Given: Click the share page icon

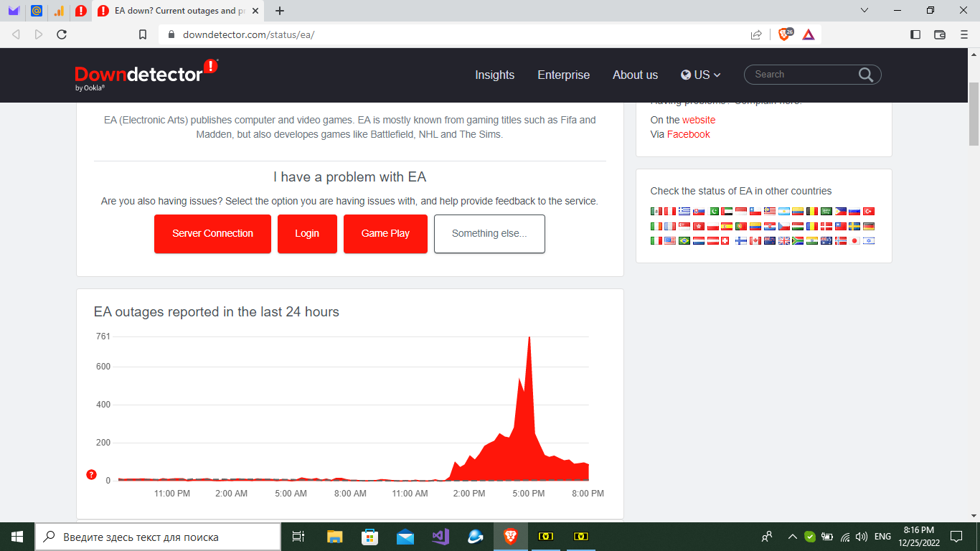Looking at the screenshot, I should pos(756,34).
